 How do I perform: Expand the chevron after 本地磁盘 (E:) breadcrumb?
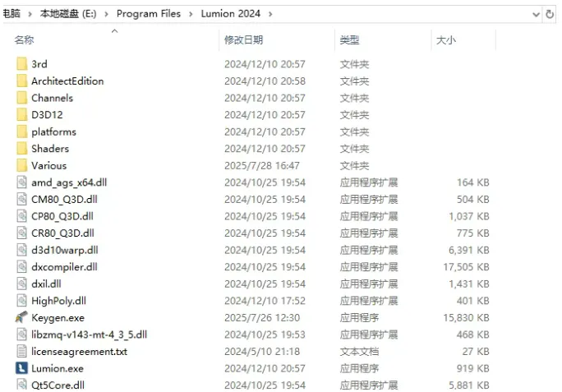[107, 14]
